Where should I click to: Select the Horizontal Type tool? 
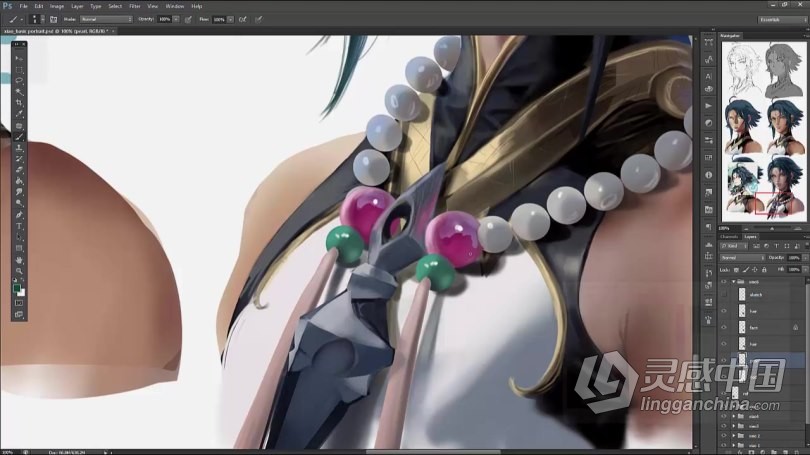19,226
